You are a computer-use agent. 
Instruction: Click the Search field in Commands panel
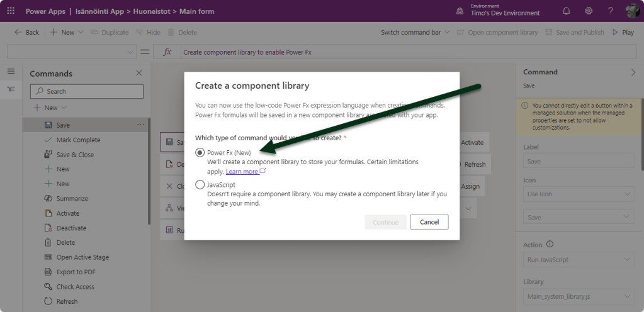(87, 91)
